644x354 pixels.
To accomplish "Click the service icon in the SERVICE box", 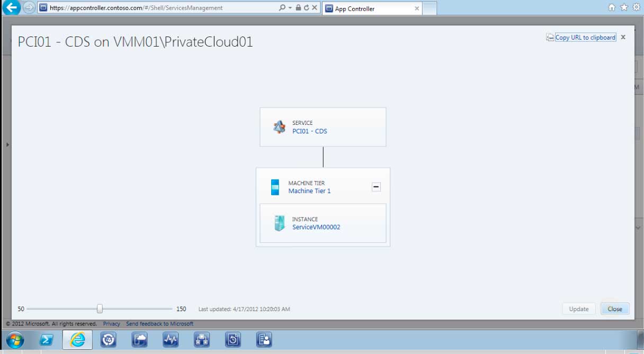I will point(279,127).
